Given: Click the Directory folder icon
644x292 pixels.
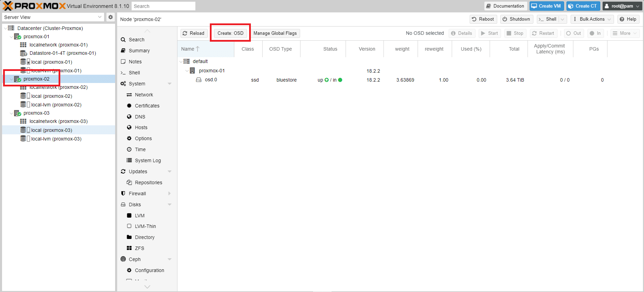Looking at the screenshot, I should tap(129, 237).
